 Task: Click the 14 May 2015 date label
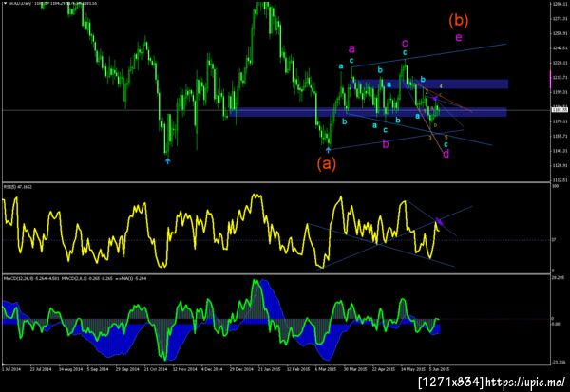412,369
